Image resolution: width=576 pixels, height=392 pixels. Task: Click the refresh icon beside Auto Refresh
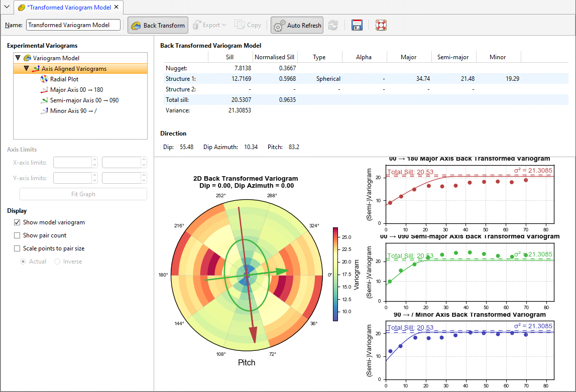click(333, 25)
